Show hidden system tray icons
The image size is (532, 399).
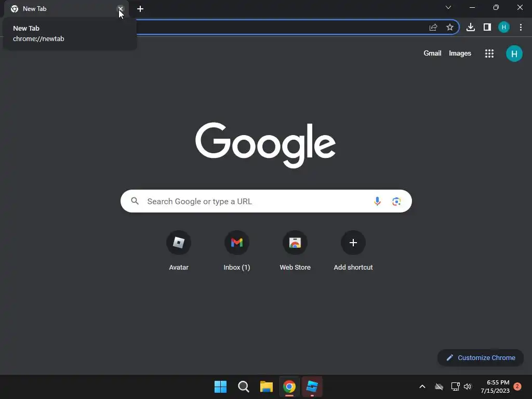point(422,387)
